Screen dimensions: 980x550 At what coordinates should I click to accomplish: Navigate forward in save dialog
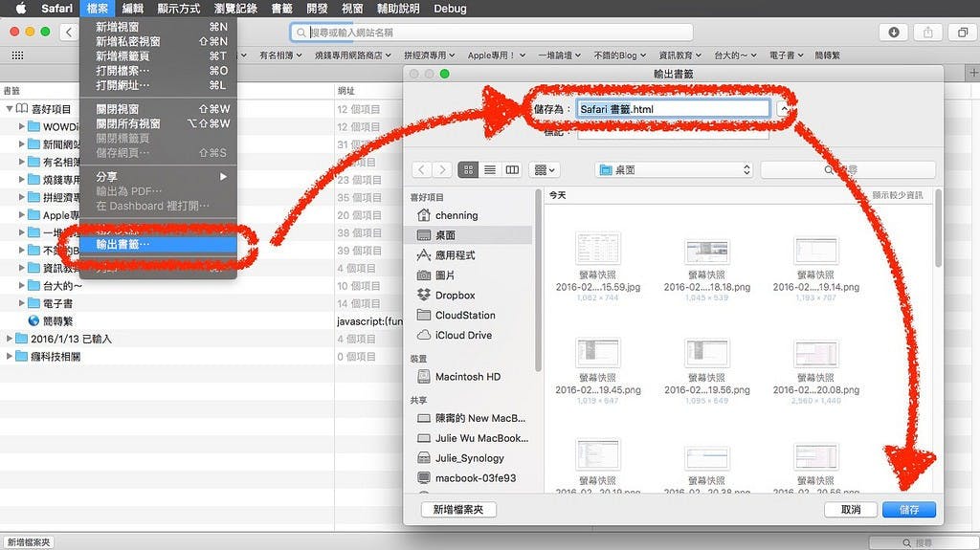tap(442, 169)
